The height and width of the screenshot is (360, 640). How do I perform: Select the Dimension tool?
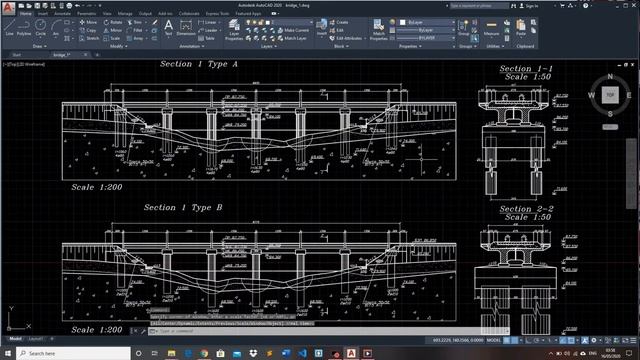pos(186,29)
